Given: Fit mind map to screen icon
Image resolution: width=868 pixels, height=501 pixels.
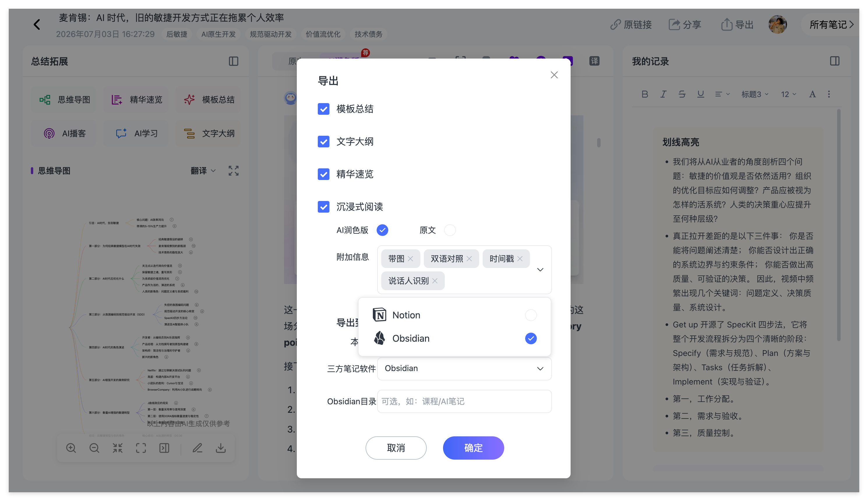Looking at the screenshot, I should click(141, 448).
